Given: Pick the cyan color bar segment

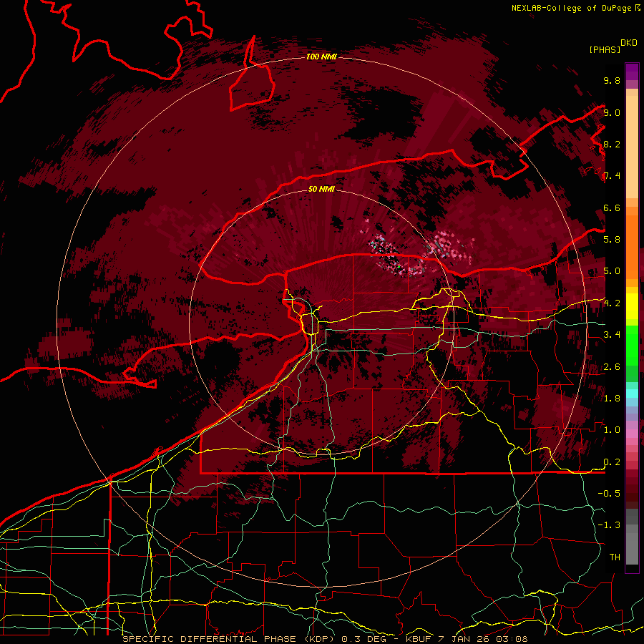Looking at the screenshot, I should coord(632,394).
